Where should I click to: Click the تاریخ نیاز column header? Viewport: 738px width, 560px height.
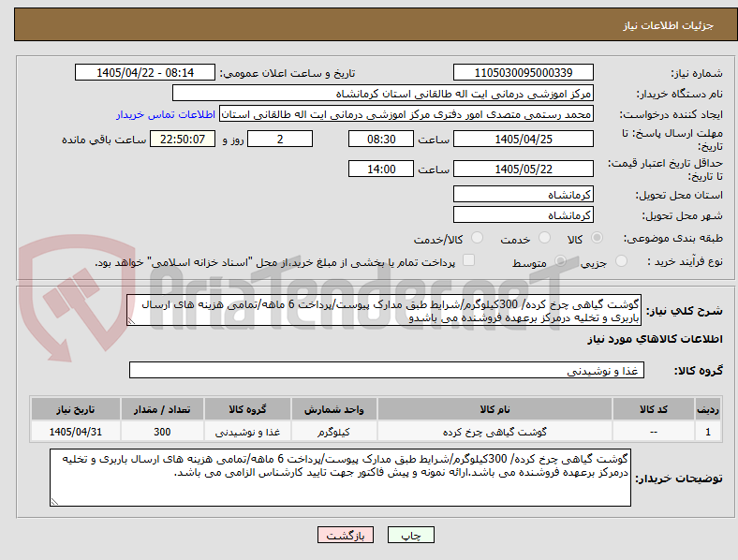pyautogui.click(x=75, y=409)
